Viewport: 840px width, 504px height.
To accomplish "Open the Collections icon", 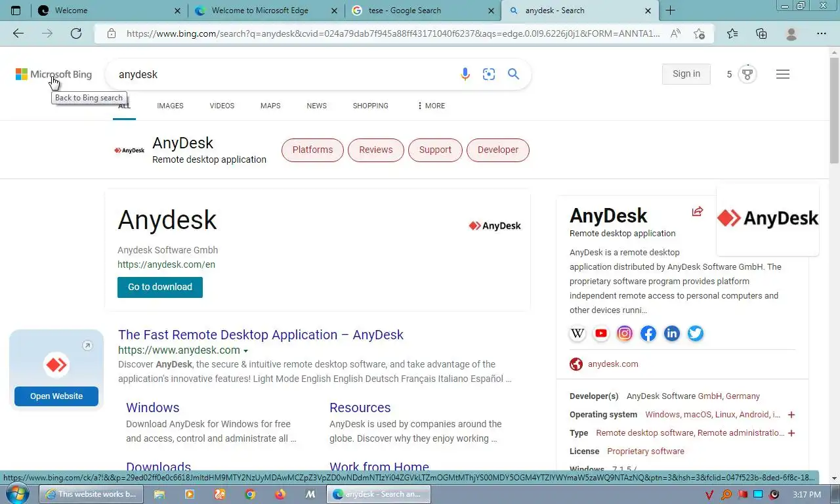I will point(761,33).
